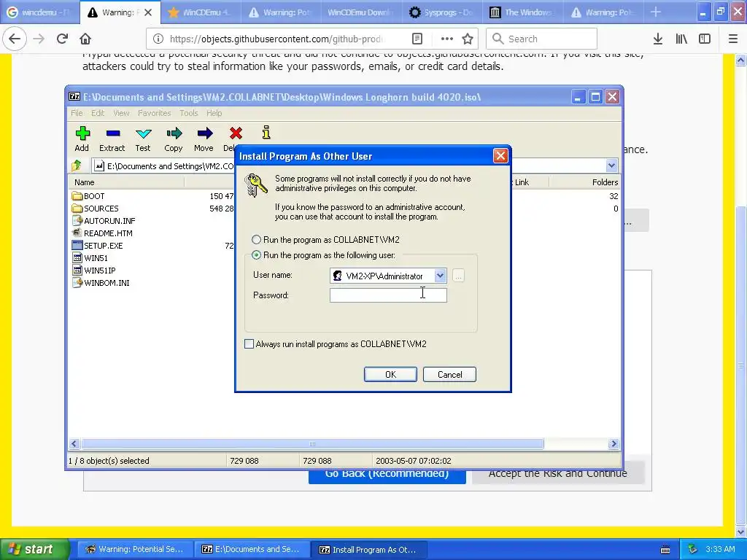747x560 pixels.
Task: Click browser Home icon
Action: point(85,39)
